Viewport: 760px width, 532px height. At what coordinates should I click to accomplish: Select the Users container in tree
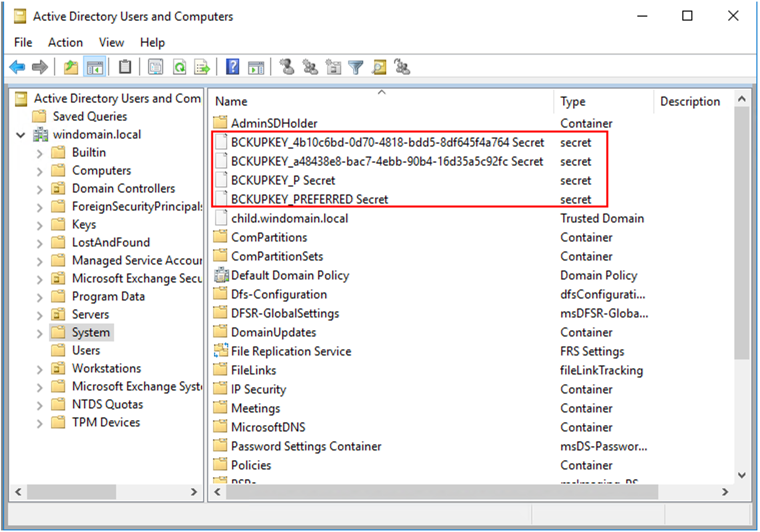tap(86, 350)
